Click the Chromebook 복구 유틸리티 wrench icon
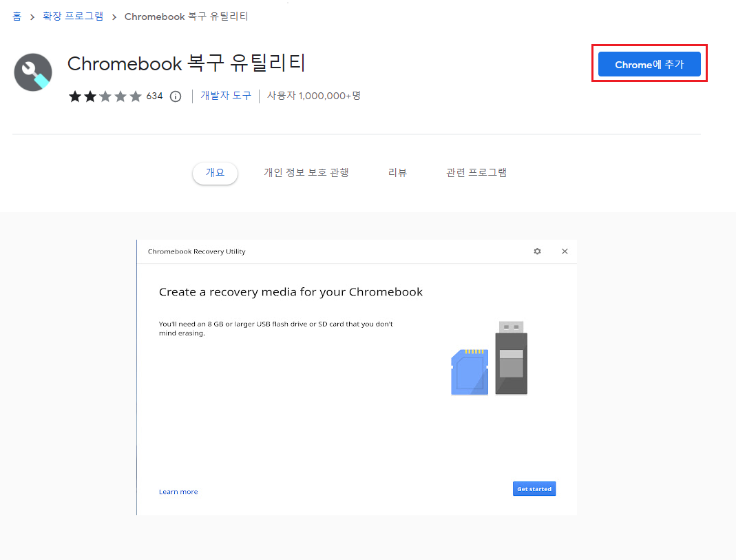The width and height of the screenshot is (736, 560). (33, 72)
